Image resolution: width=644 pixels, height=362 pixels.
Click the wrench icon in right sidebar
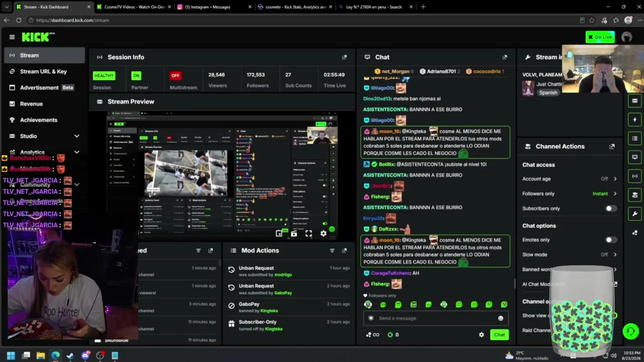[634, 214]
